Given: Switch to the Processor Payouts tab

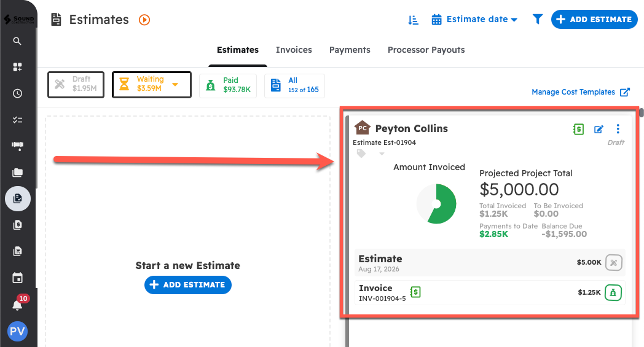Looking at the screenshot, I should coord(426,50).
